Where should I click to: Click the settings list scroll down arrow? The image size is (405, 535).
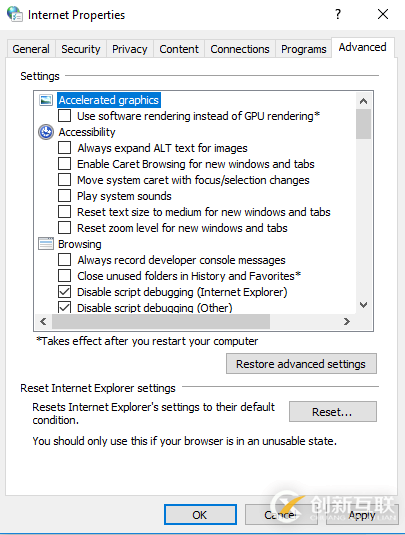pos(363,305)
